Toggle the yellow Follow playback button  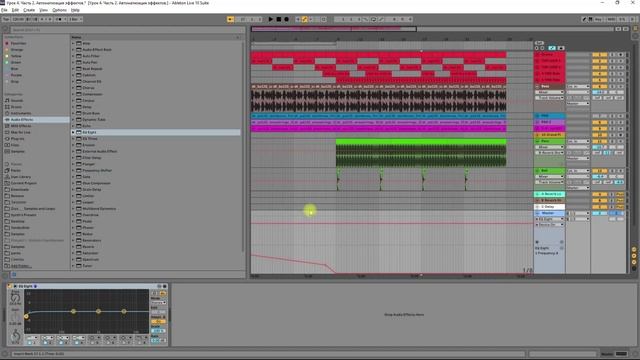pyautogui.click(x=231, y=19)
